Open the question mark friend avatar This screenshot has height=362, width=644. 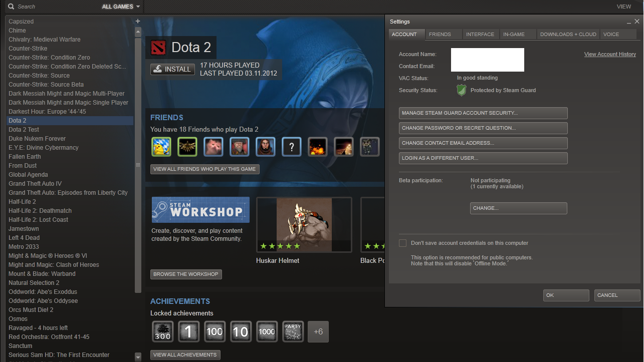(291, 147)
